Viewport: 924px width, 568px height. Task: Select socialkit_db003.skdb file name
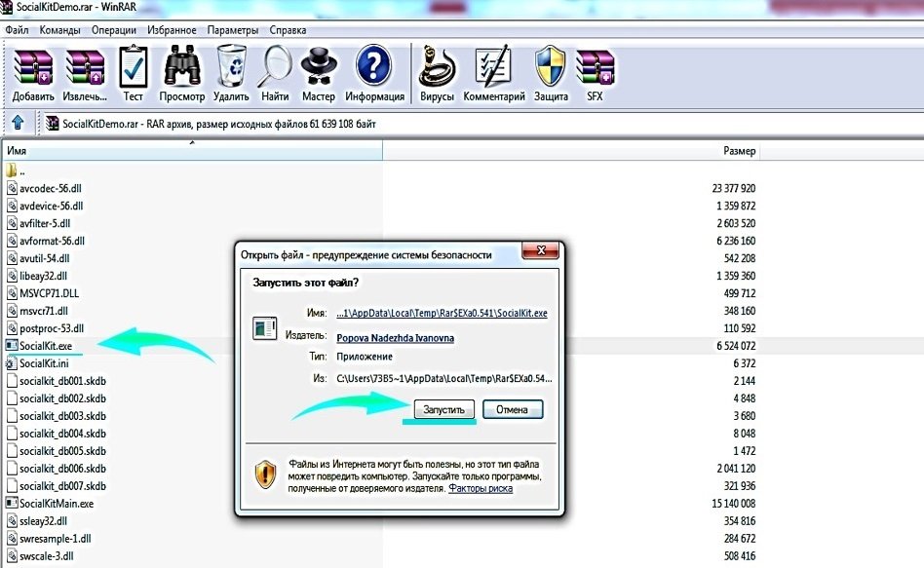tap(62, 416)
